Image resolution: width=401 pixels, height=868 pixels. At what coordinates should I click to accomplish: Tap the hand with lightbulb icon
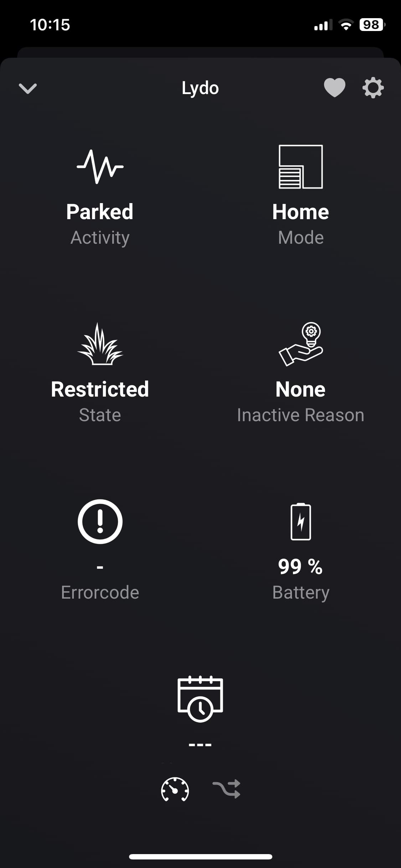300,344
